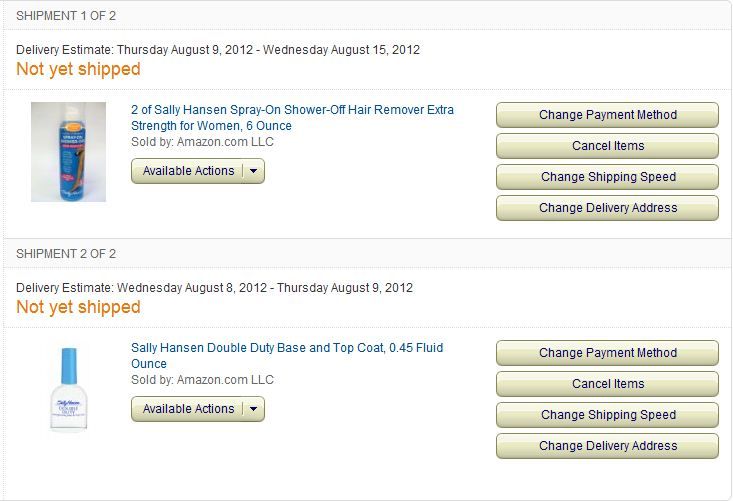Cancel Items in the Base and Top Coat shipment
This screenshot has height=501, width=733.
[607, 384]
